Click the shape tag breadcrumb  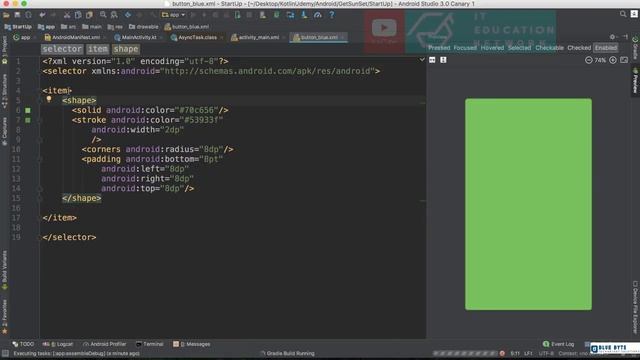coord(126,49)
